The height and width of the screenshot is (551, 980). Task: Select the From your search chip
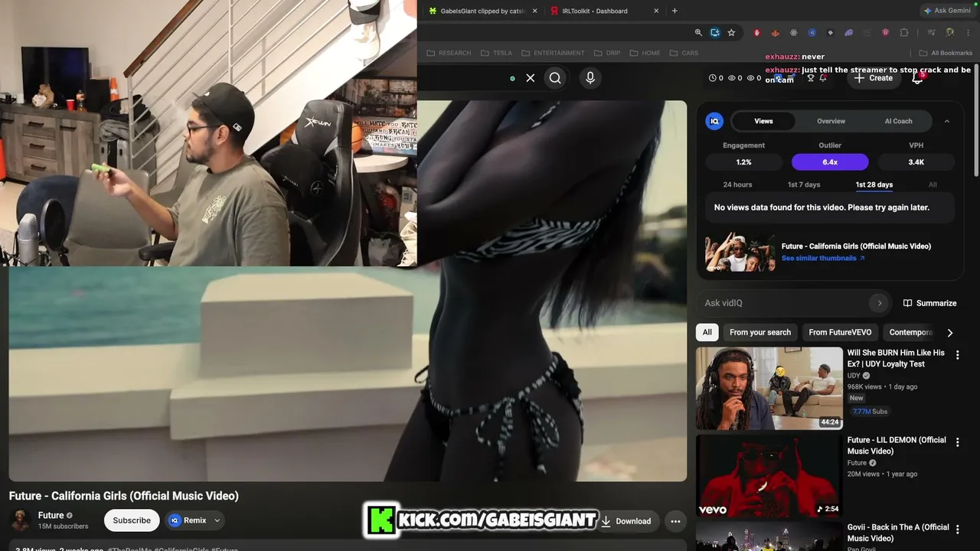tap(760, 332)
